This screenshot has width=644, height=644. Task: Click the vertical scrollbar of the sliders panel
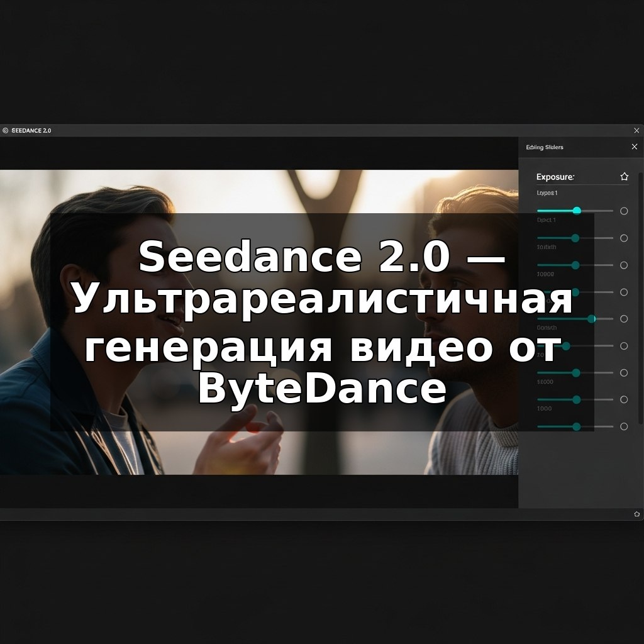(641, 297)
